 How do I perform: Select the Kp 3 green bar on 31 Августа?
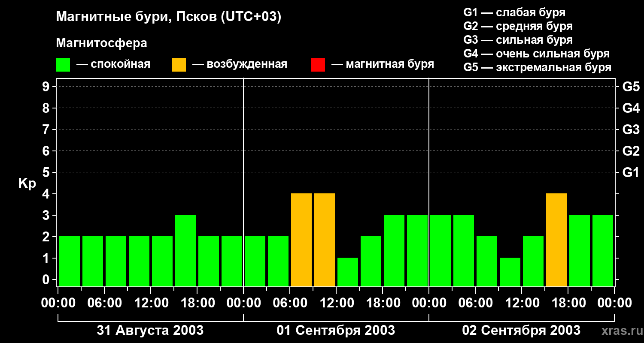point(185,251)
